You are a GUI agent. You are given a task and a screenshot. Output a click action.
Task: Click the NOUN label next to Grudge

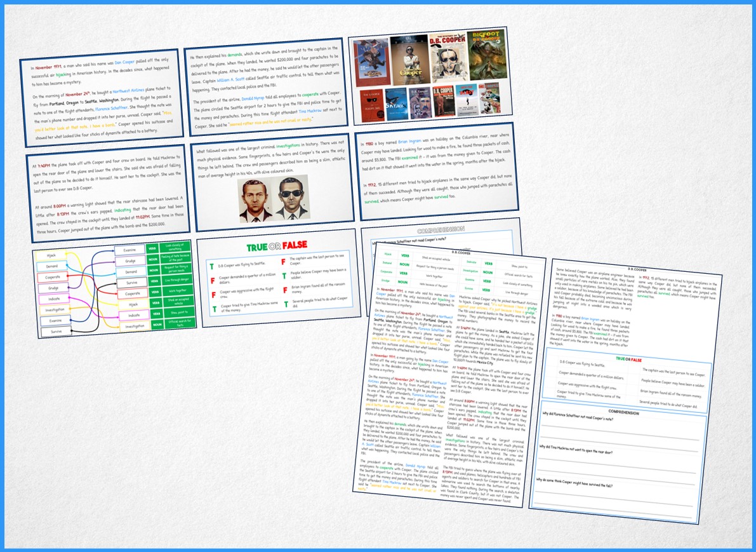pyautogui.click(x=152, y=260)
